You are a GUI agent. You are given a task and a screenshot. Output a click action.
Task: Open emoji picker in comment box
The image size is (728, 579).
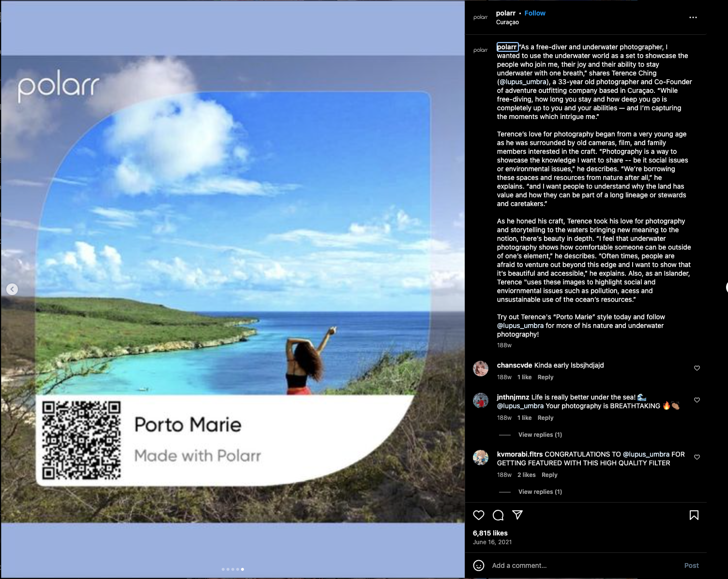pyautogui.click(x=479, y=565)
